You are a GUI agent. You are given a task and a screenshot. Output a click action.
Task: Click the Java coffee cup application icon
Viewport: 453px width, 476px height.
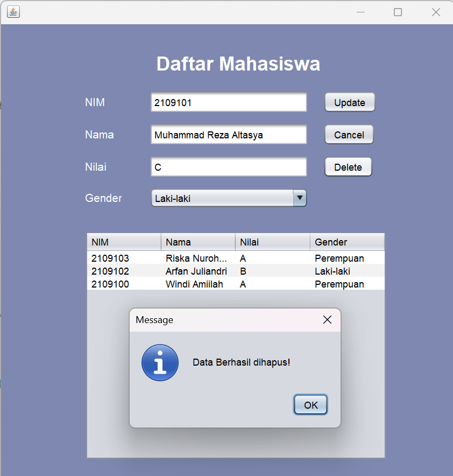(x=13, y=12)
